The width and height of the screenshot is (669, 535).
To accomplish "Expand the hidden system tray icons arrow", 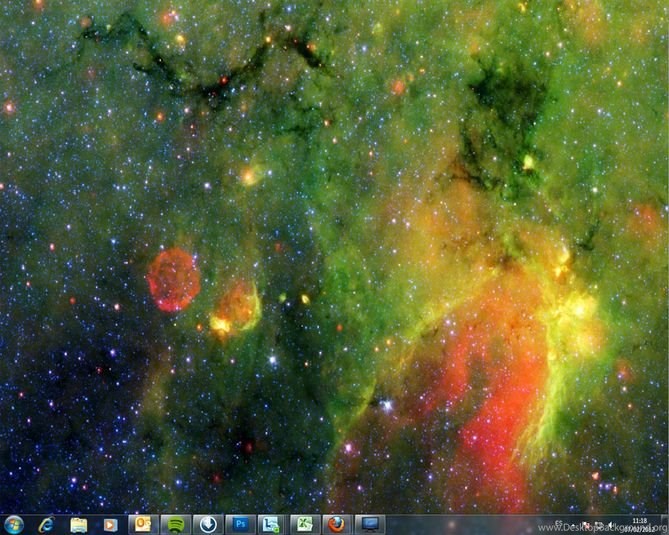I will tap(574, 524).
